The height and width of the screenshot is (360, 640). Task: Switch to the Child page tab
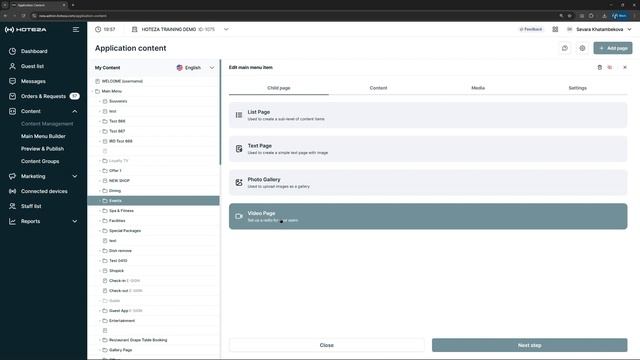tap(279, 88)
